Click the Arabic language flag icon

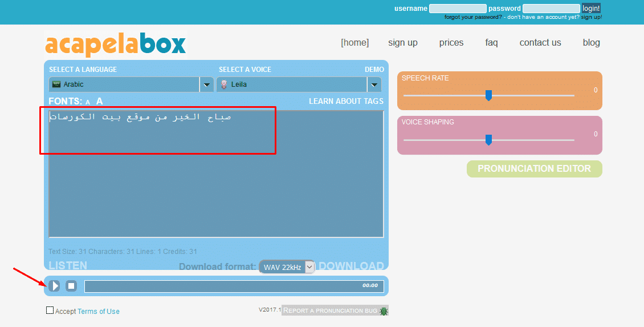pyautogui.click(x=56, y=84)
